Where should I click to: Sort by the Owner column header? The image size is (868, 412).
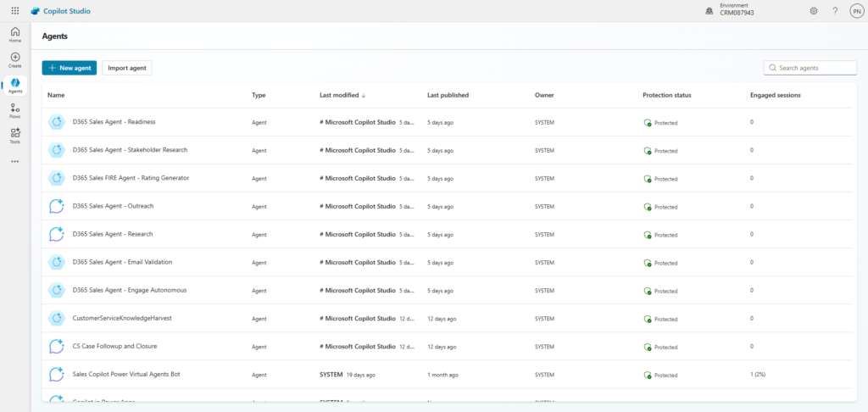(x=544, y=95)
